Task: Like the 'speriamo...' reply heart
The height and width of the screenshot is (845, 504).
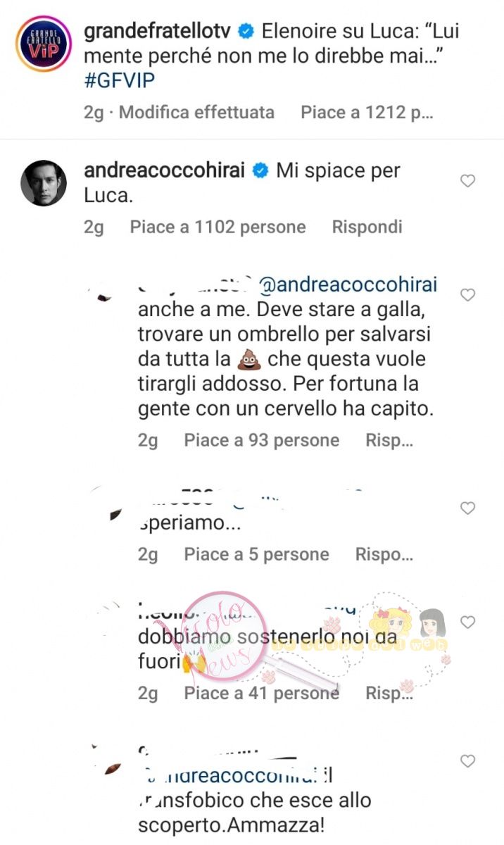Action: point(467,508)
